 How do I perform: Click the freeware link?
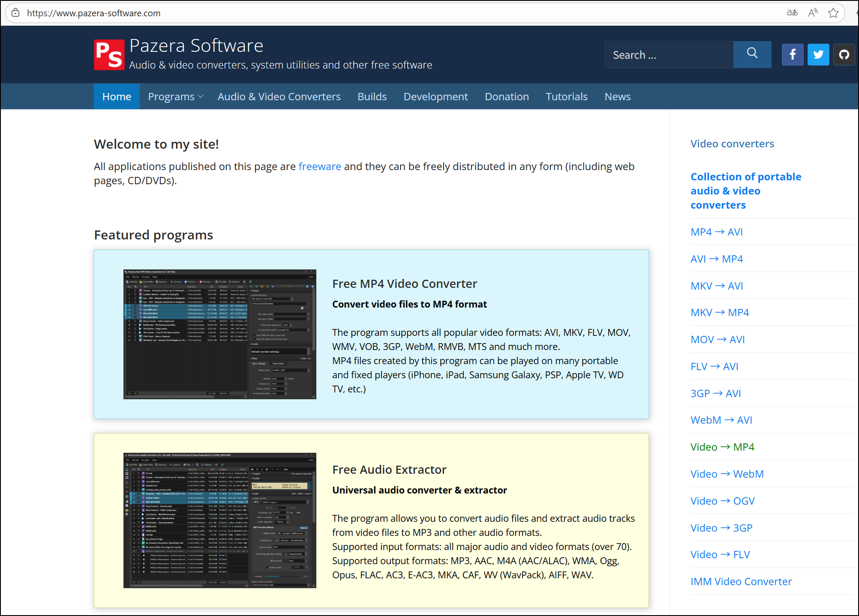click(319, 167)
